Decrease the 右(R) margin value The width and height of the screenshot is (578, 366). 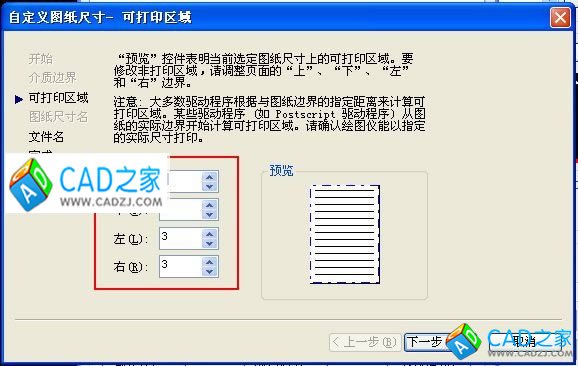pos(210,272)
